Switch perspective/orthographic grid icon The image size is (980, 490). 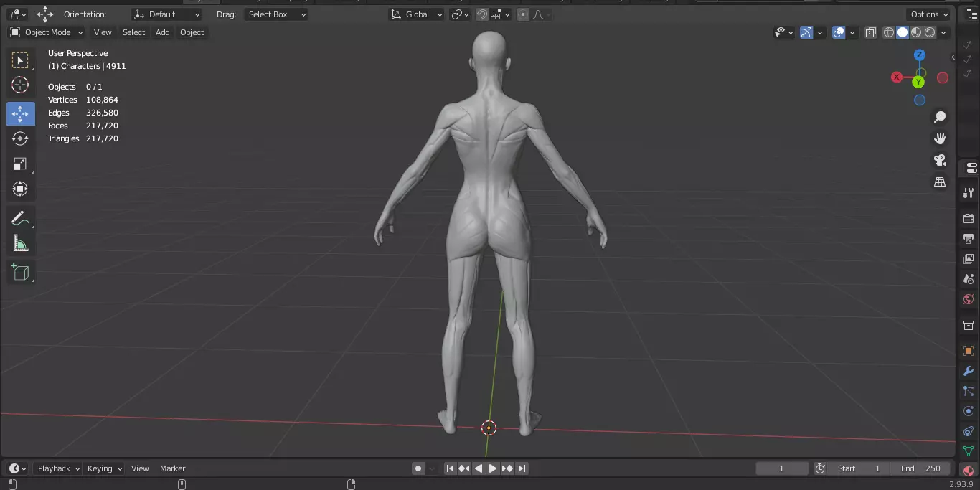tap(940, 182)
